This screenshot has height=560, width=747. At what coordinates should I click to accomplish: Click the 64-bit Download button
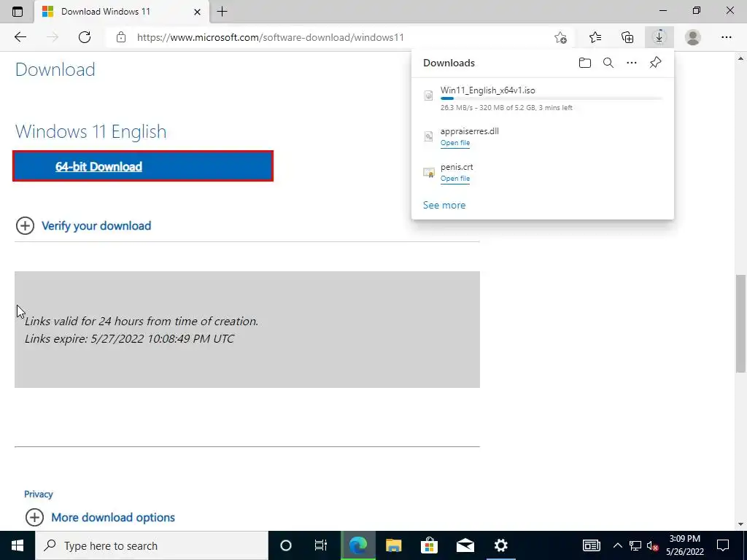click(143, 166)
